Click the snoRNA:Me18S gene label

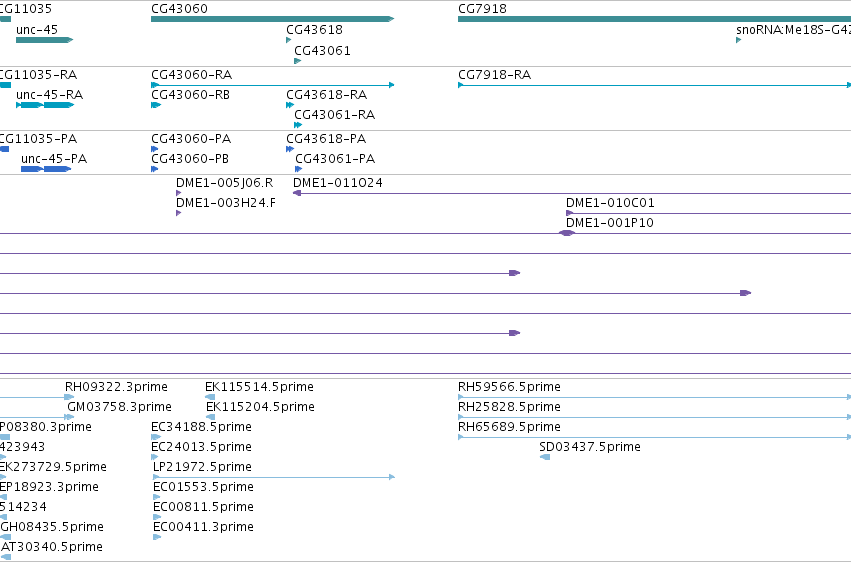click(x=793, y=30)
